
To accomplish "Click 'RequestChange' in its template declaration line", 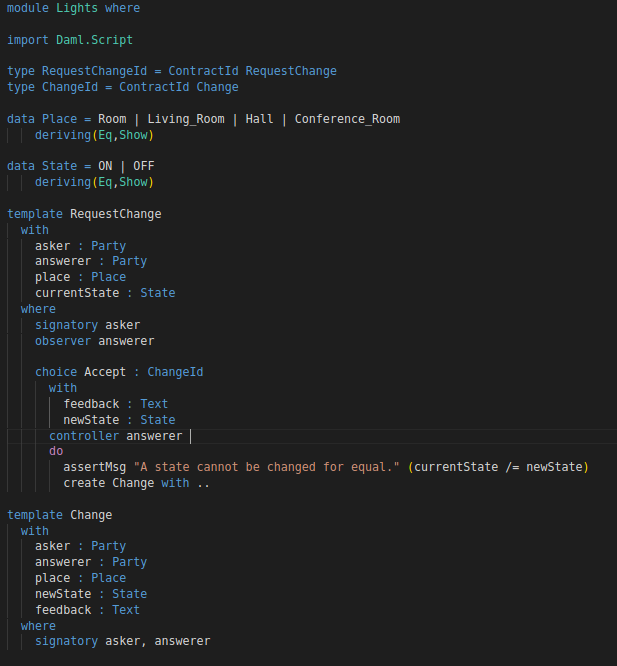I will [x=115, y=214].
